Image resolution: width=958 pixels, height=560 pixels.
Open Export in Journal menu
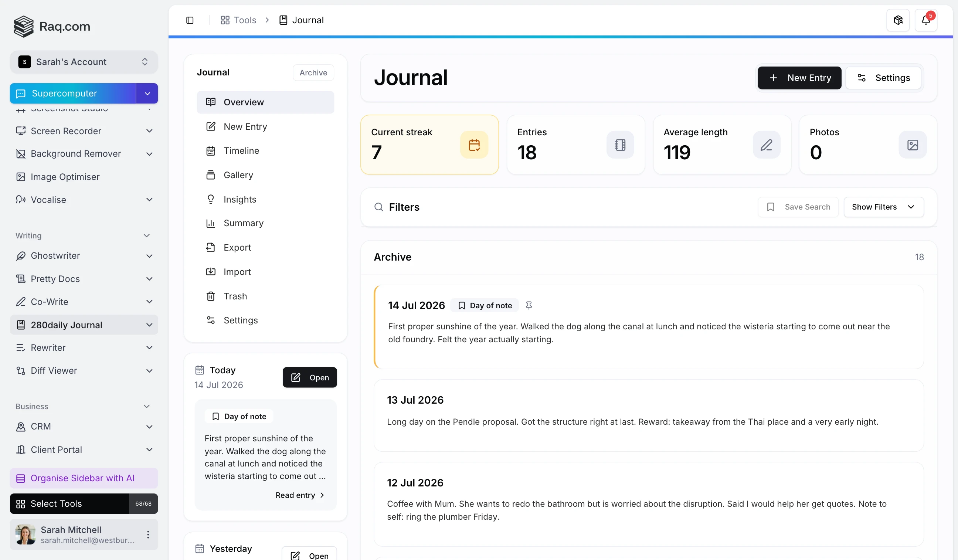click(x=265, y=248)
